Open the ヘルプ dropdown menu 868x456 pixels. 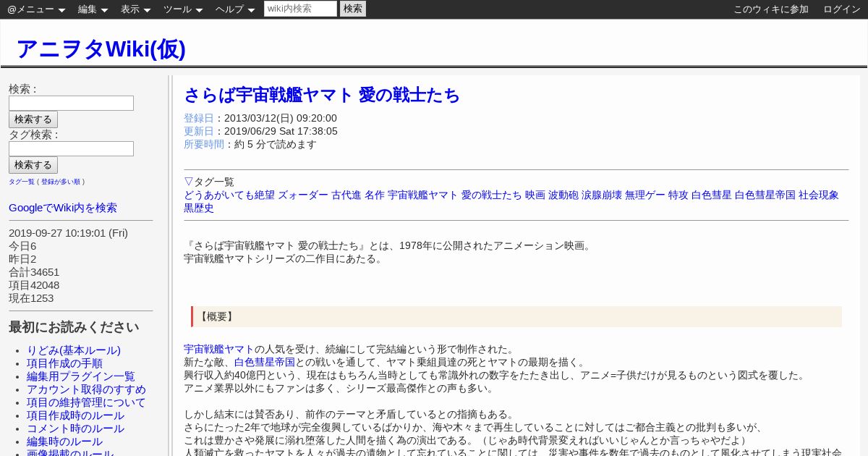[x=236, y=9]
